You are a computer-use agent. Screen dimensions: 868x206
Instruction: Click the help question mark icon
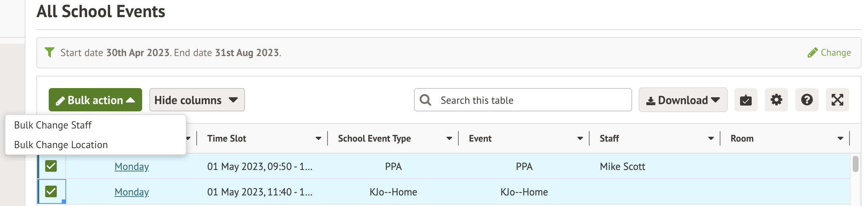pos(807,100)
